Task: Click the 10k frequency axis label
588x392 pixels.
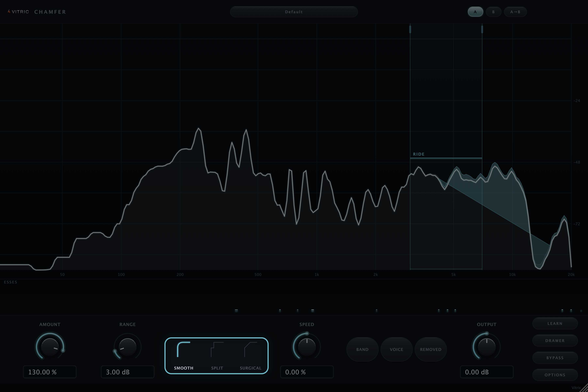Action: pos(512,275)
